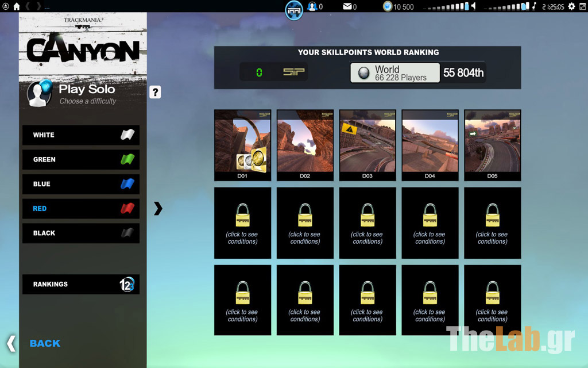588x368 pixels.
Task: Click the grey globe icon beside World
Action: [363, 73]
